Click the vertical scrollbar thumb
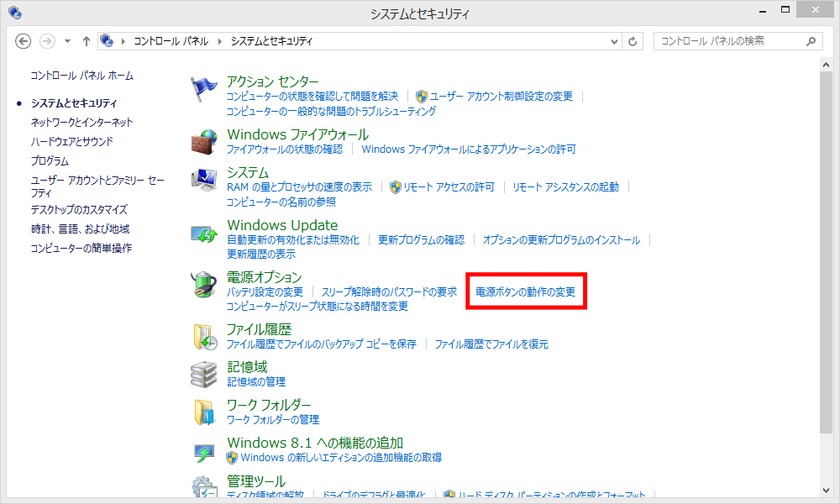The height and width of the screenshot is (504, 840). pyautogui.click(x=826, y=252)
